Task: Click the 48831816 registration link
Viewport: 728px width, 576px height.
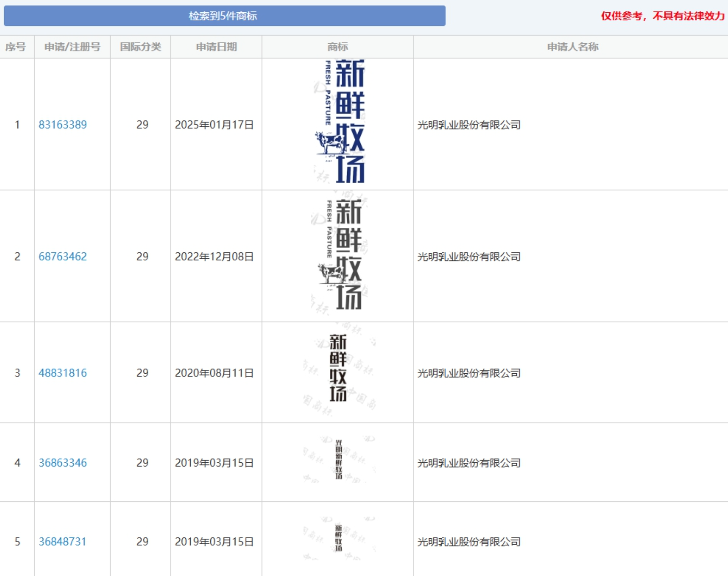Action: coord(62,373)
